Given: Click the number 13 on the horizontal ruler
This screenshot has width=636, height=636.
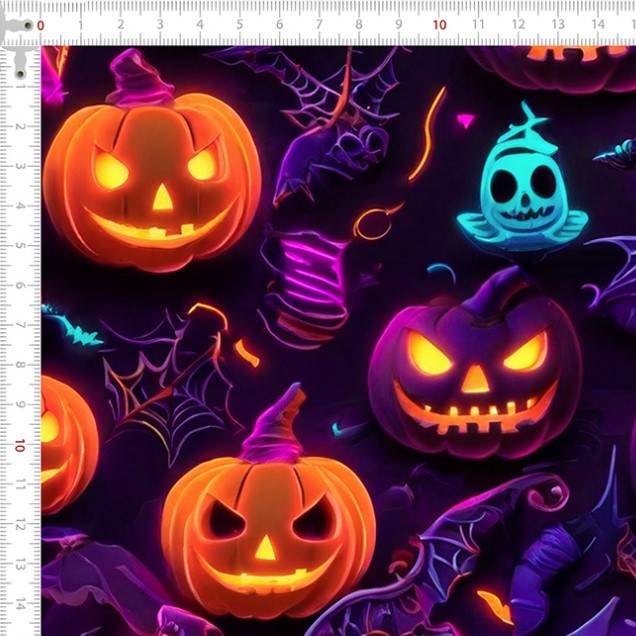Looking at the screenshot, I should 558,24.
